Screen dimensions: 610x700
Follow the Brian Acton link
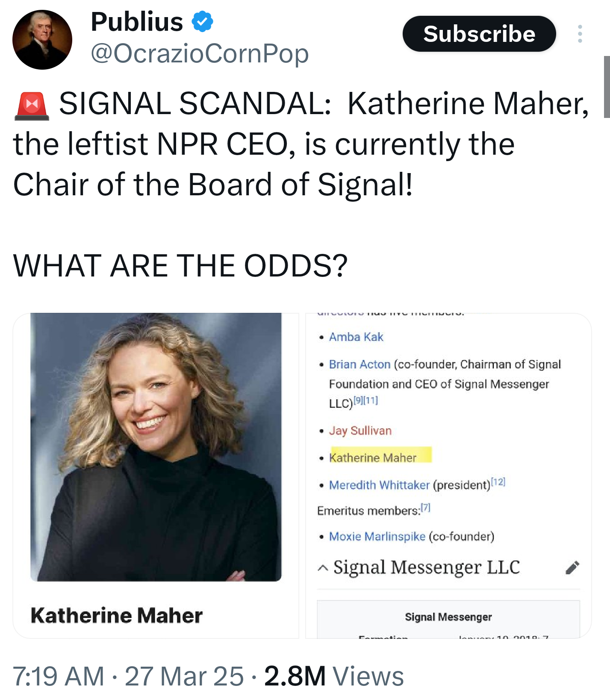[x=360, y=365]
